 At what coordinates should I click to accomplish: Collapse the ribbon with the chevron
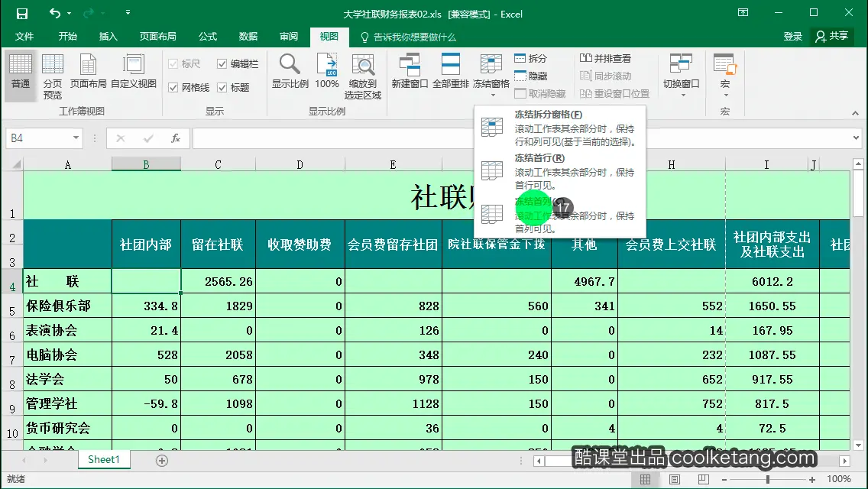(855, 113)
